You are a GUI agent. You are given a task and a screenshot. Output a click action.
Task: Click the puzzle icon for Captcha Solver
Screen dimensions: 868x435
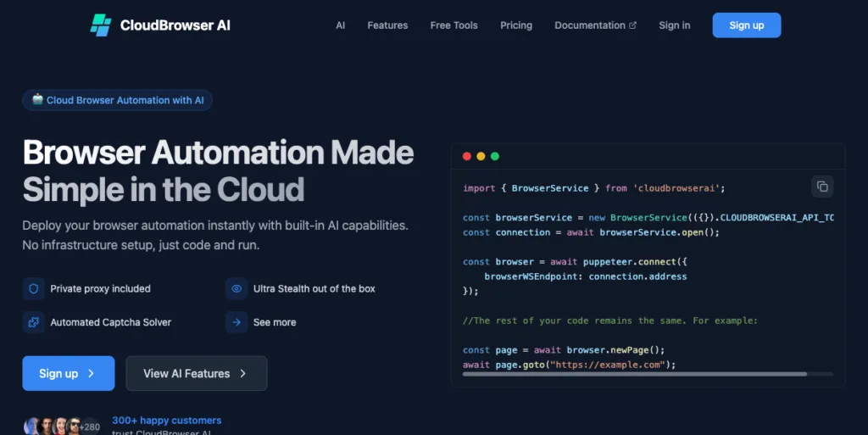(x=33, y=322)
